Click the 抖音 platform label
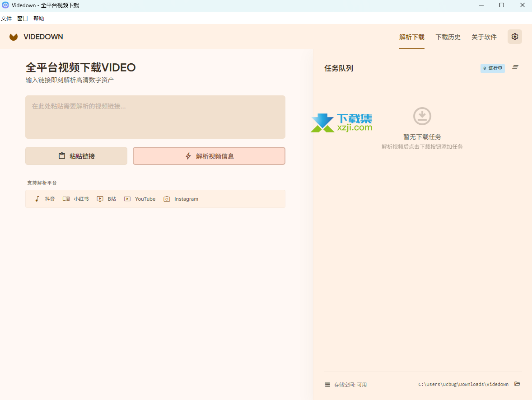Screen dimensions: 532x400 tap(50, 199)
